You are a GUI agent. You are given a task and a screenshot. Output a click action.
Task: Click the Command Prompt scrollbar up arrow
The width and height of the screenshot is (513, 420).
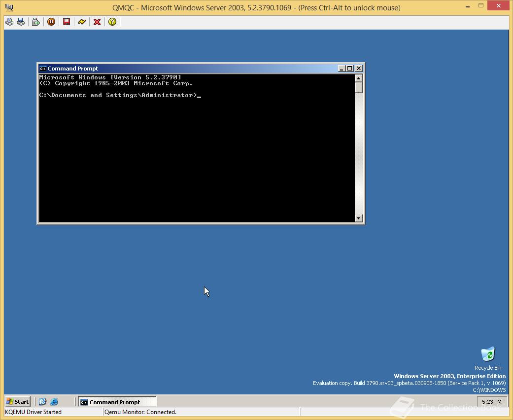coord(359,78)
